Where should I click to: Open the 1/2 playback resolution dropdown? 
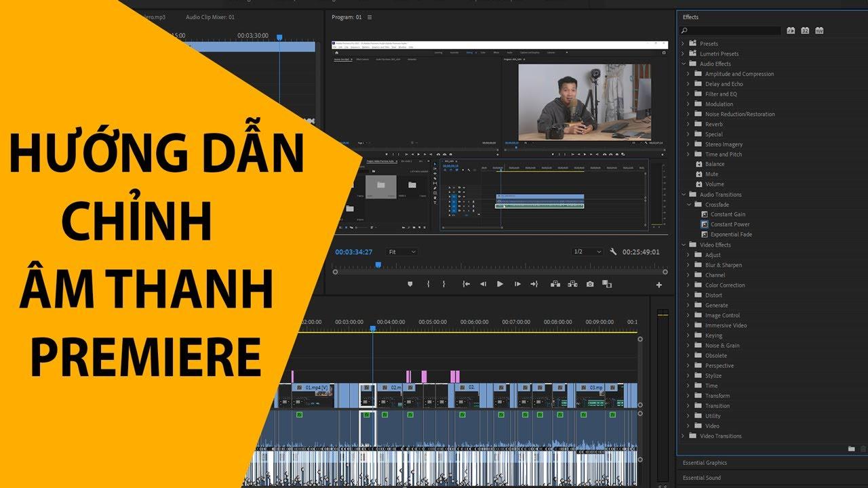587,251
